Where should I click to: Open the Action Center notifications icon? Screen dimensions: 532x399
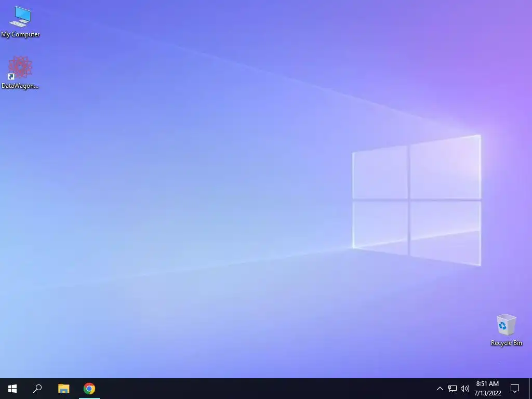tap(515, 389)
